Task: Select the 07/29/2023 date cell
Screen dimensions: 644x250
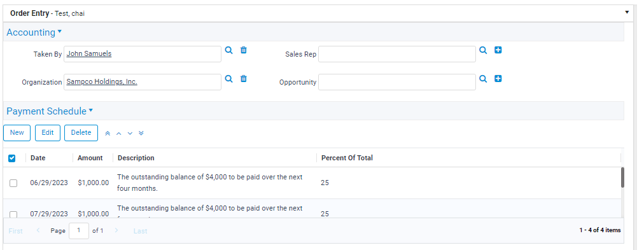Action: pos(49,214)
